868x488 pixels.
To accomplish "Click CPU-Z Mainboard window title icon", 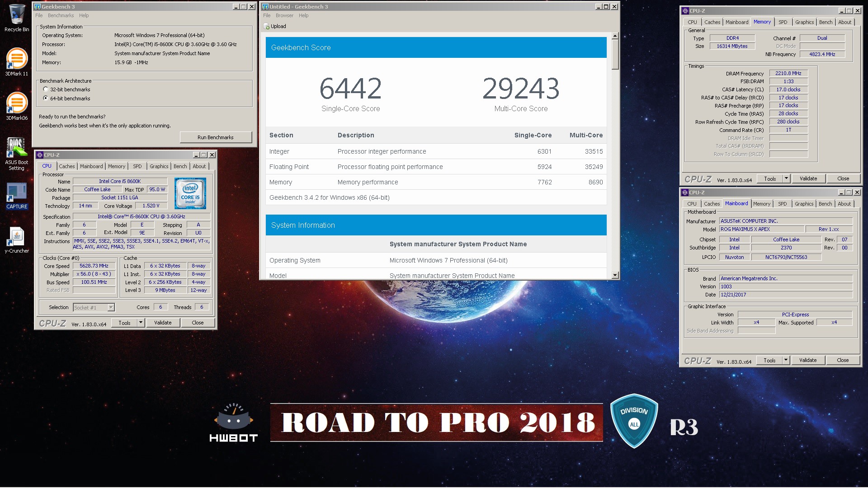I will [685, 192].
